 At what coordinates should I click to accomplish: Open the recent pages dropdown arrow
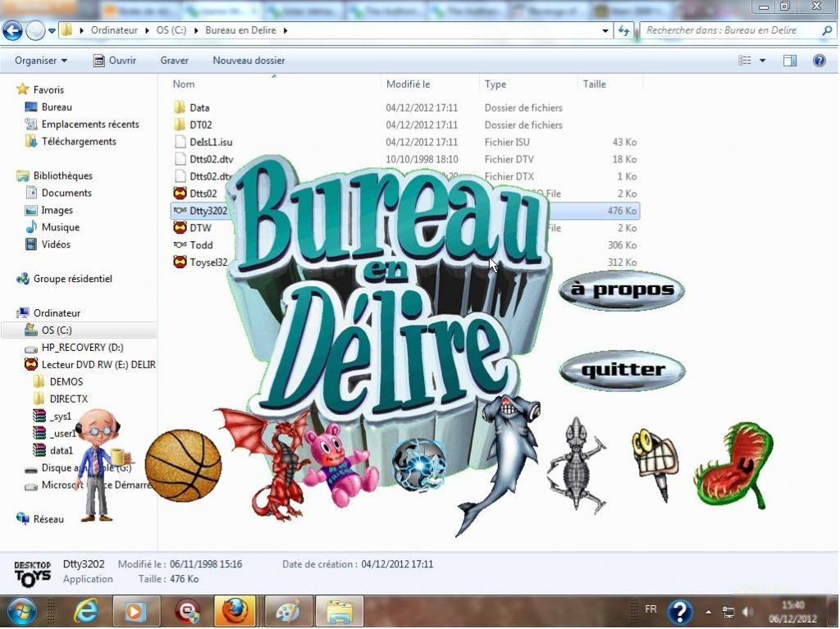(x=52, y=31)
